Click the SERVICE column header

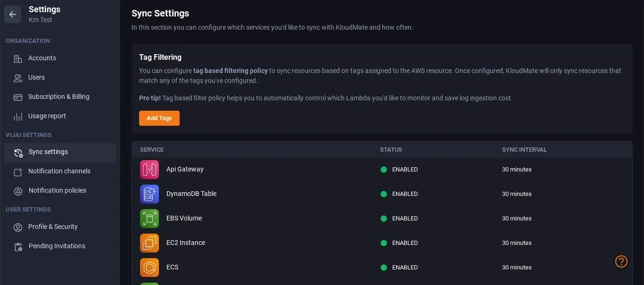pos(152,150)
